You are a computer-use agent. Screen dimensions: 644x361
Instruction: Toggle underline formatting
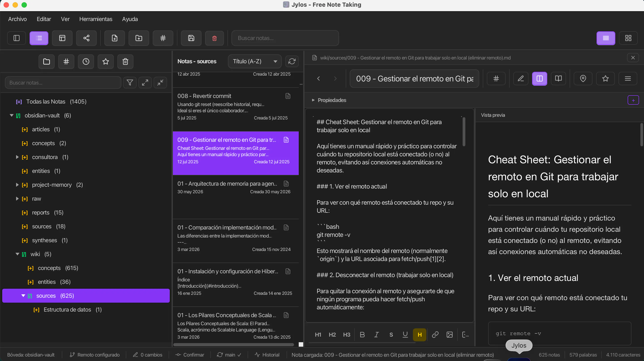click(x=405, y=335)
